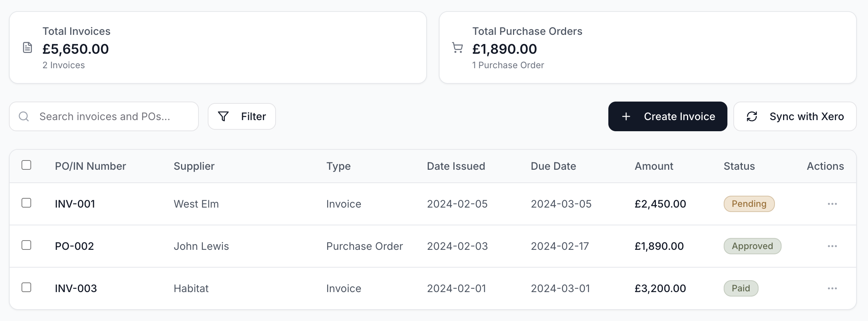Sort the table by the Amount column
The width and height of the screenshot is (868, 321).
(x=654, y=166)
